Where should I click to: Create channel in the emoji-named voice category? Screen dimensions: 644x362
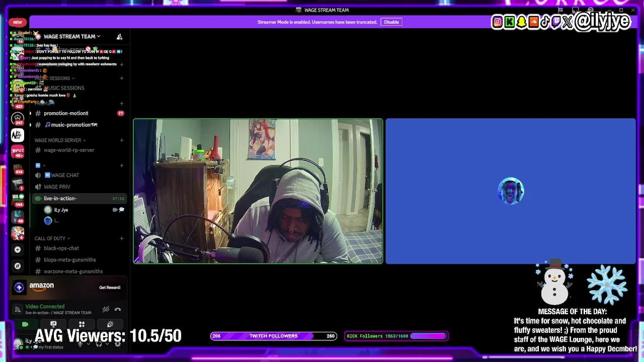coord(121,165)
